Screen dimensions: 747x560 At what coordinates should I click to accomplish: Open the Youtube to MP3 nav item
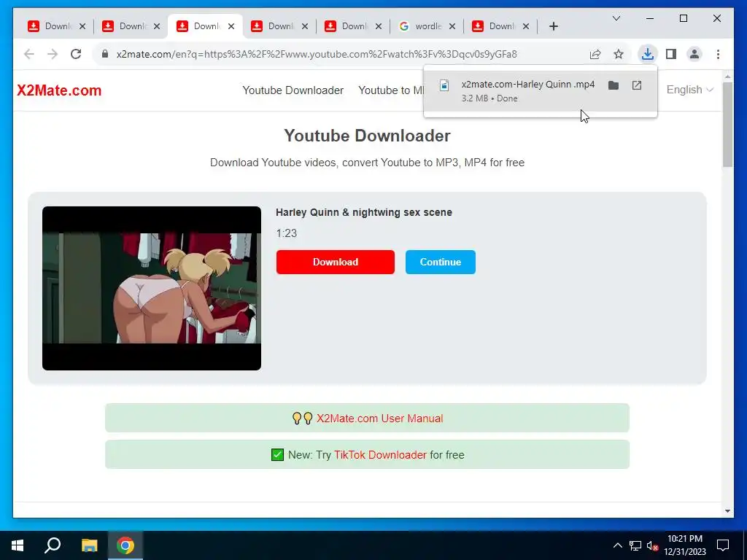[x=391, y=90]
